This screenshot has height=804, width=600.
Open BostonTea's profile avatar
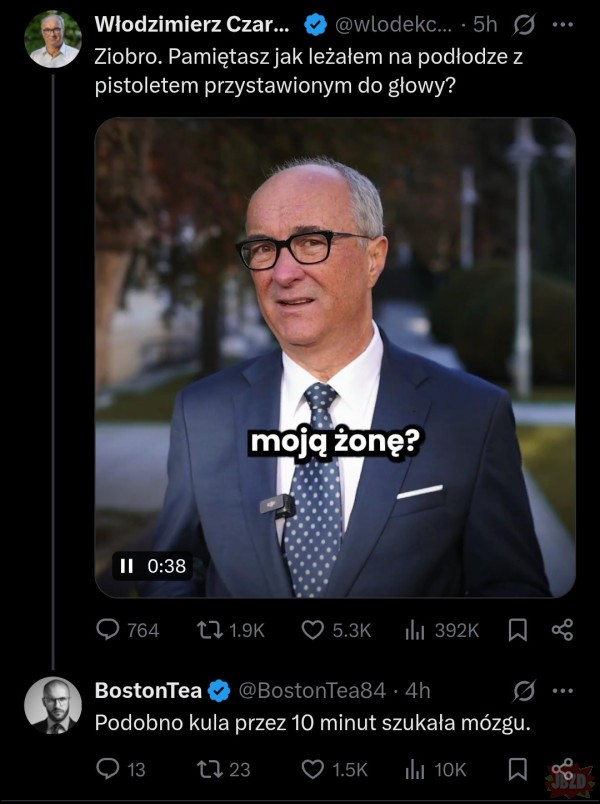(x=53, y=706)
